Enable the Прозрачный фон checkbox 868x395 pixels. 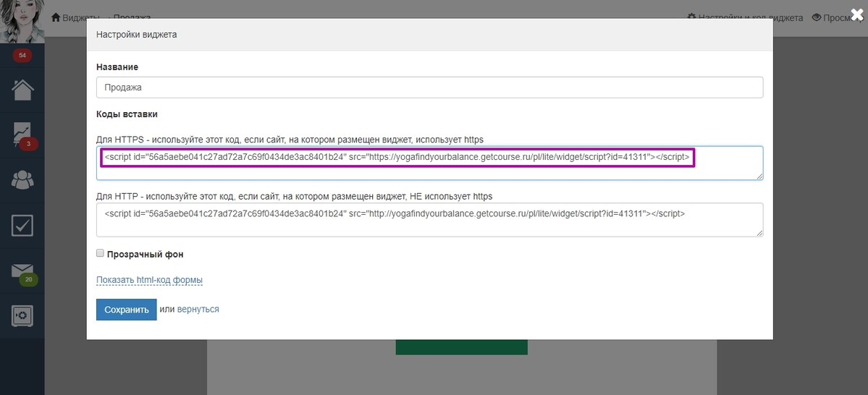[x=100, y=253]
